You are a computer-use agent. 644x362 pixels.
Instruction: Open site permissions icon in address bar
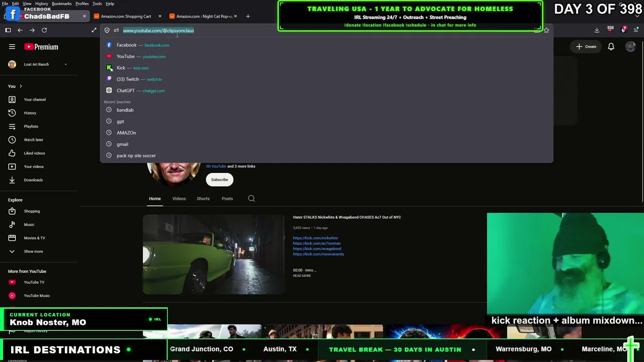116,30
